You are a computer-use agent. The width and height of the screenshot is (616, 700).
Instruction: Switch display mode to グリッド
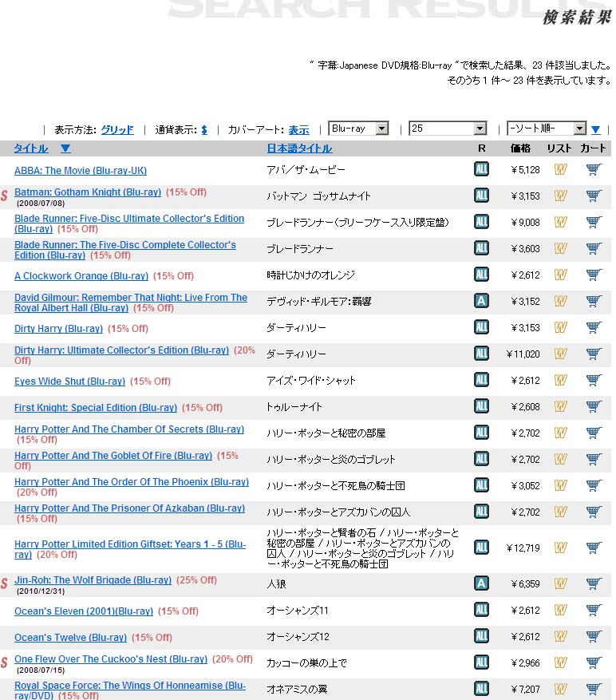[117, 130]
